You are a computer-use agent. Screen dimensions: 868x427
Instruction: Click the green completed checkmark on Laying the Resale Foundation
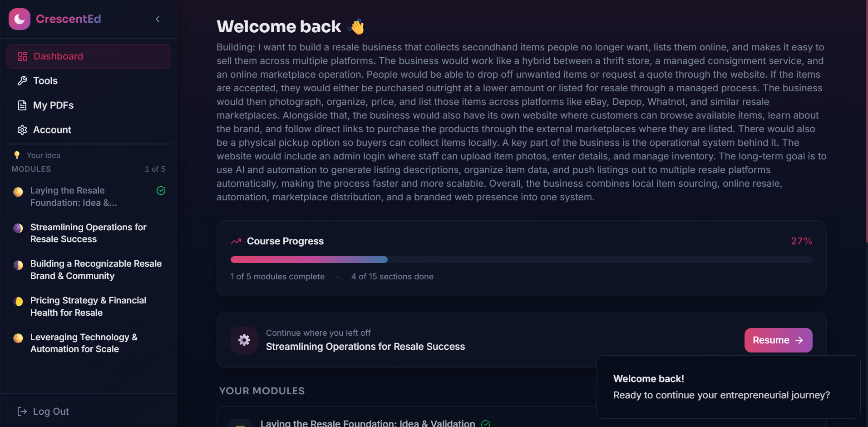[x=161, y=191]
